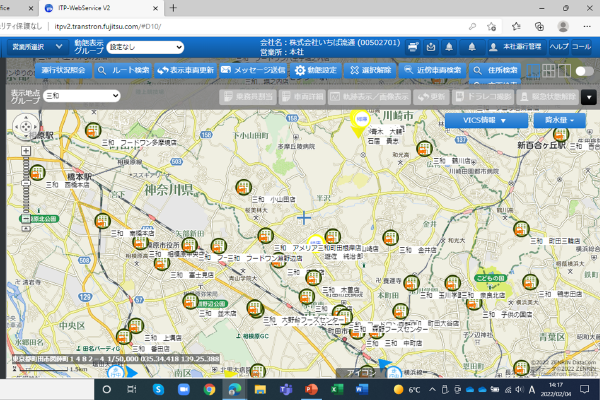Click the browser address bar
600x400 pixels.
pyautogui.click(x=150, y=24)
